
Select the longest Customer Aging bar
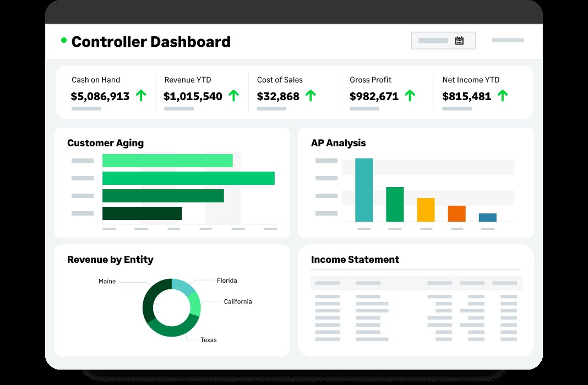(188, 178)
